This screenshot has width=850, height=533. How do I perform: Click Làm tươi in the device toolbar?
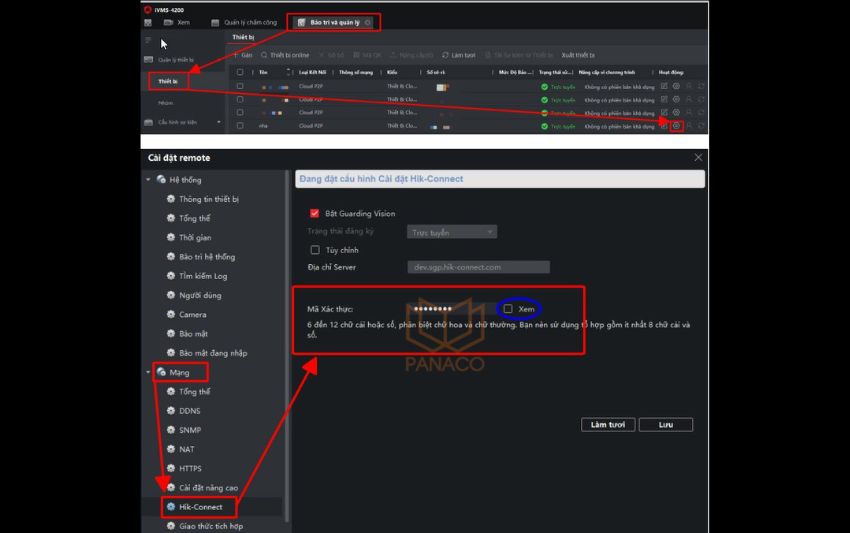click(x=459, y=55)
